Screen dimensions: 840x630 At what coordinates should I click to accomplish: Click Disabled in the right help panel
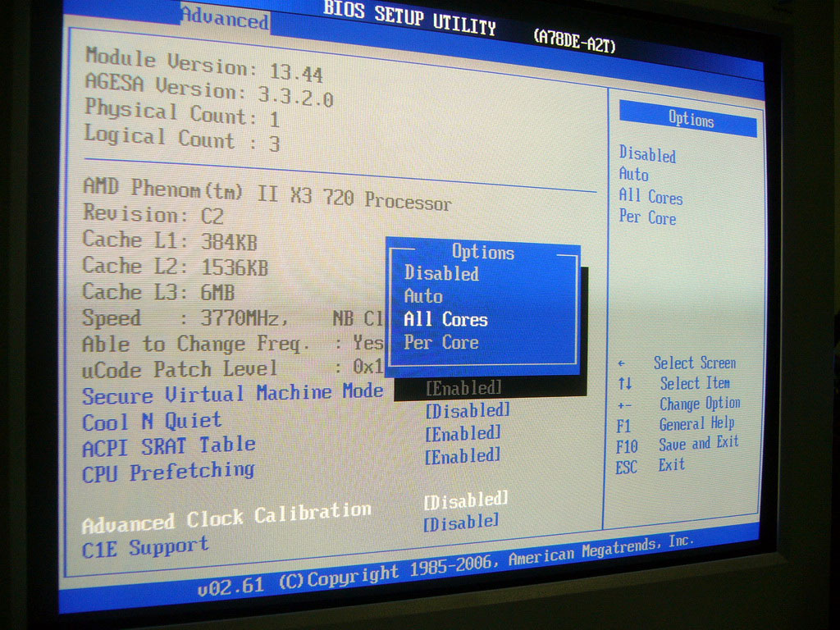647,154
